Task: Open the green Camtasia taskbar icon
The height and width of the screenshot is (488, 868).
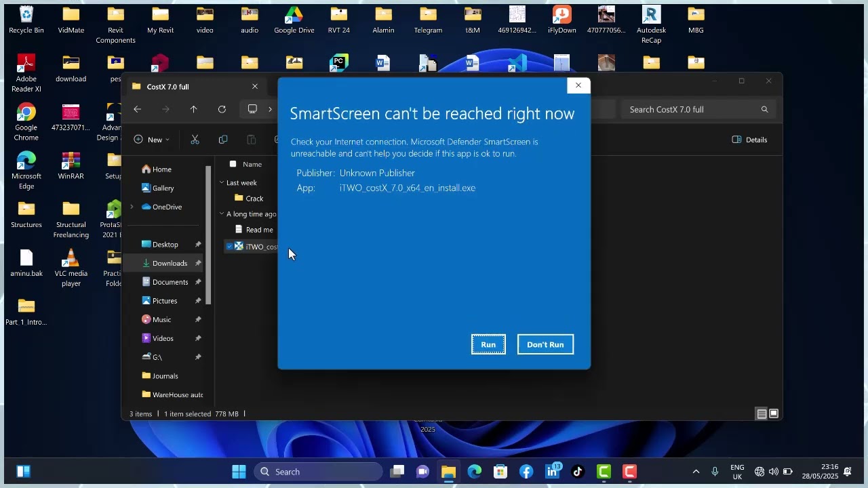Action: click(x=604, y=472)
